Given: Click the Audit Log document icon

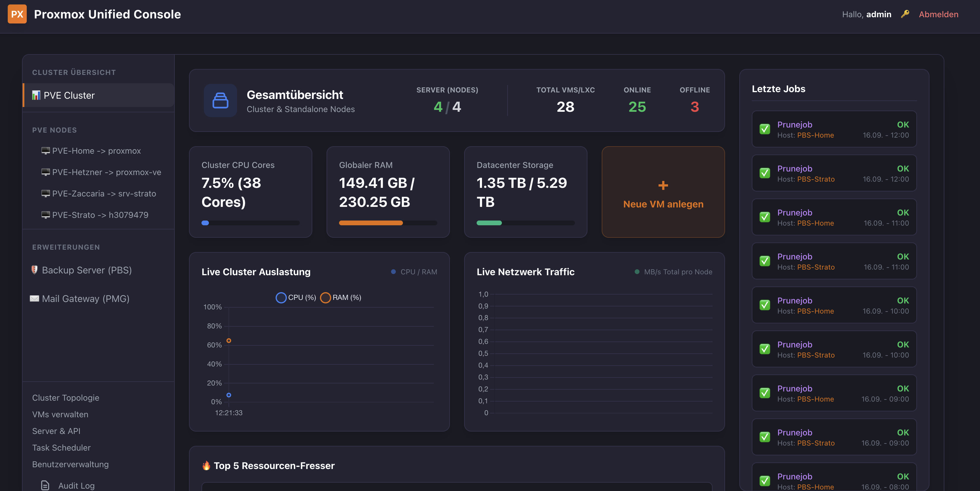Looking at the screenshot, I should click(x=45, y=485).
